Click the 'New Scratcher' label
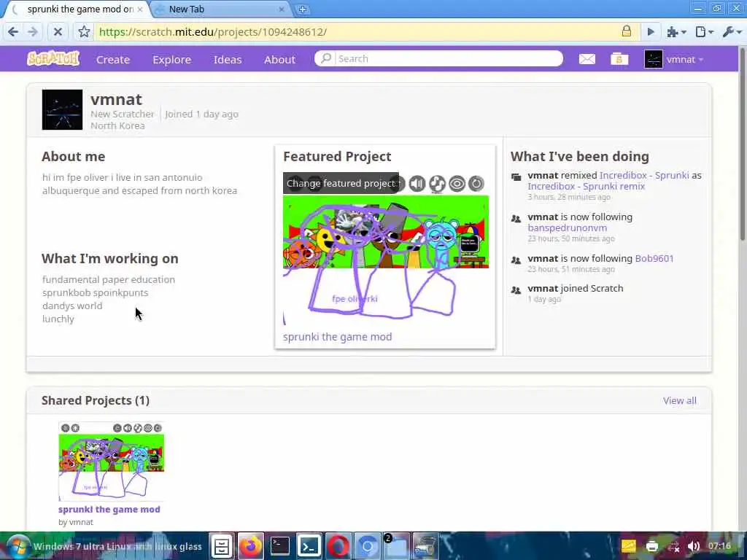747x560 pixels. pyautogui.click(x=123, y=114)
